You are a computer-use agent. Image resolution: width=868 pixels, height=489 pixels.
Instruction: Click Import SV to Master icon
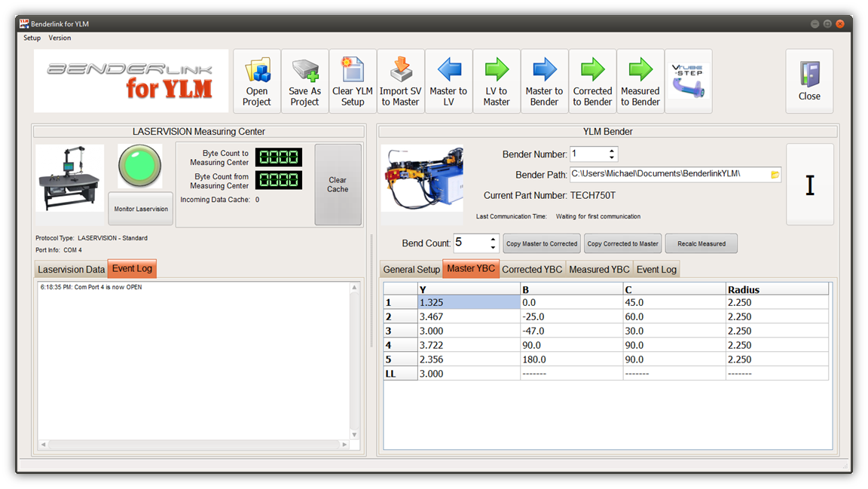(400, 81)
